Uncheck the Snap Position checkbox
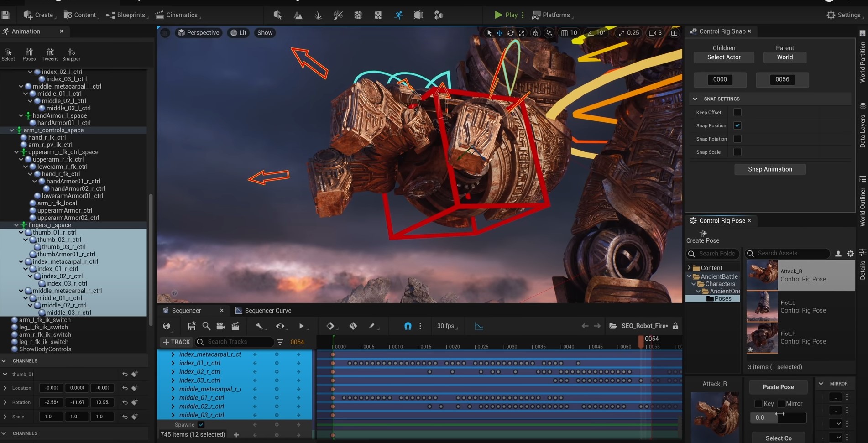Image resolution: width=868 pixels, height=443 pixels. coord(737,125)
